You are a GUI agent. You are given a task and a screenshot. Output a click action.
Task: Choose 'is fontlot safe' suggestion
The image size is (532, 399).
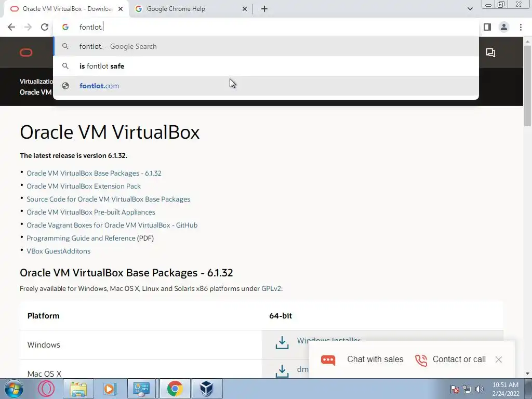[266, 66]
